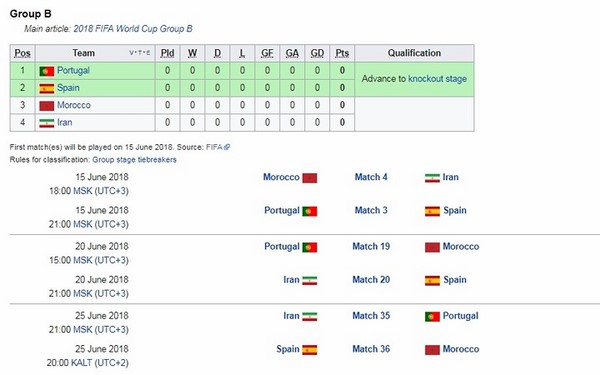This screenshot has width=600, height=375.
Task: Click the Morocco flag in standings table
Action: (47, 106)
